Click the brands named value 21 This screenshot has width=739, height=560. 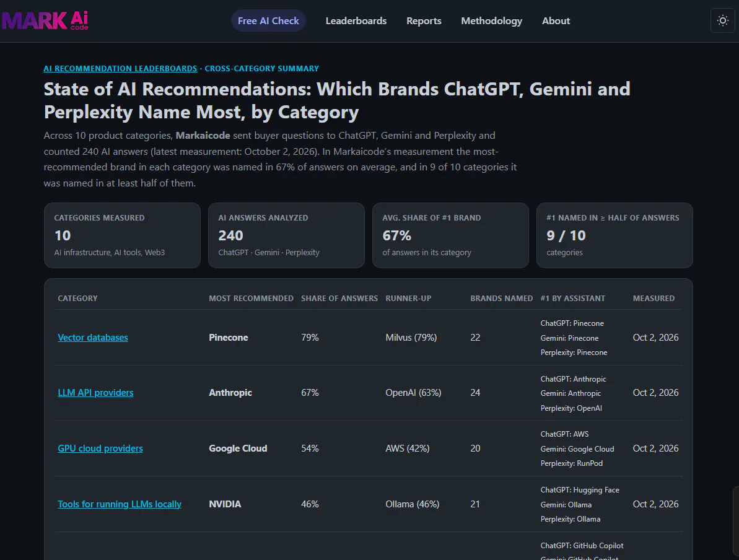475,504
